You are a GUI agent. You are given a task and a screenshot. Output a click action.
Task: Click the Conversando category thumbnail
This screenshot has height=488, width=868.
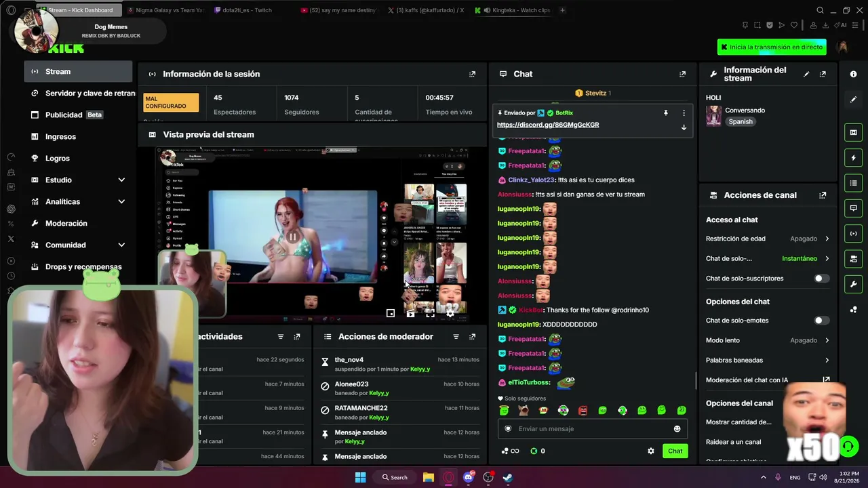point(713,116)
